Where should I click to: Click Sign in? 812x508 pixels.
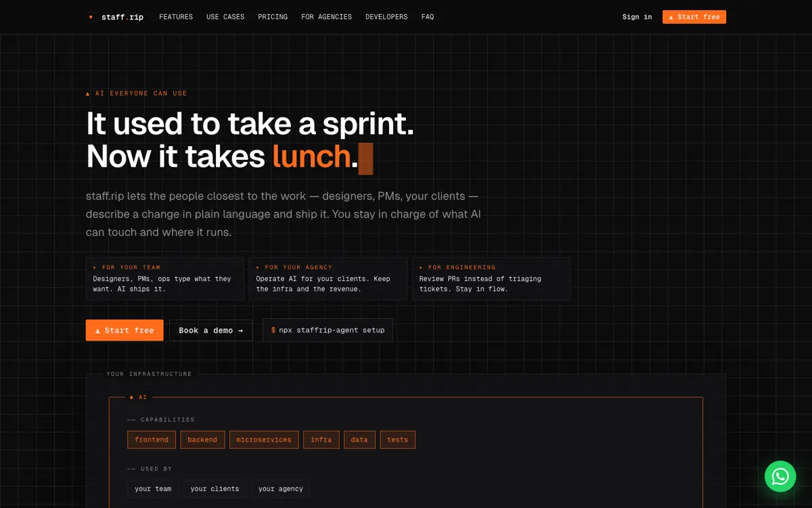click(x=637, y=17)
